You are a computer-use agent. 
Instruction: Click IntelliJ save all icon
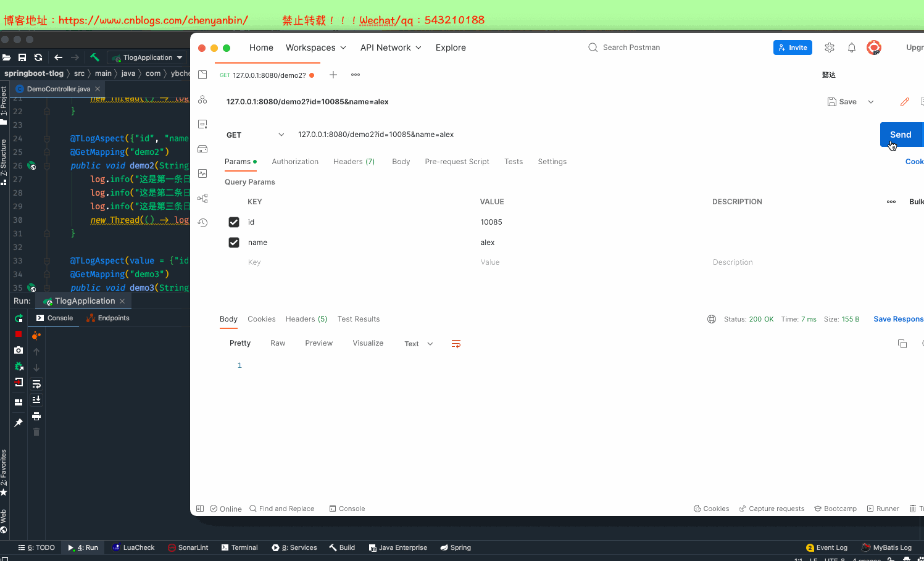click(22, 57)
